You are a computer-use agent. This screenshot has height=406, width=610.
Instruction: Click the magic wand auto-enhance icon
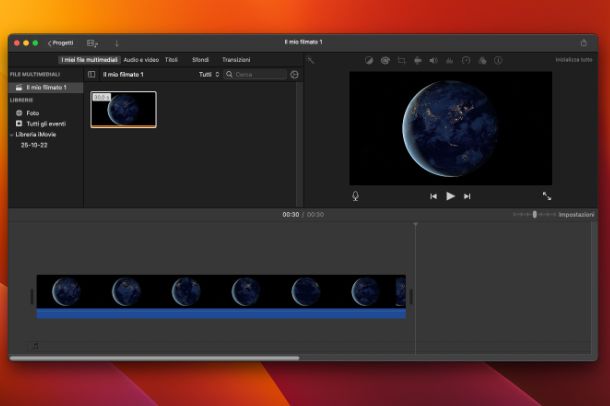[310, 60]
